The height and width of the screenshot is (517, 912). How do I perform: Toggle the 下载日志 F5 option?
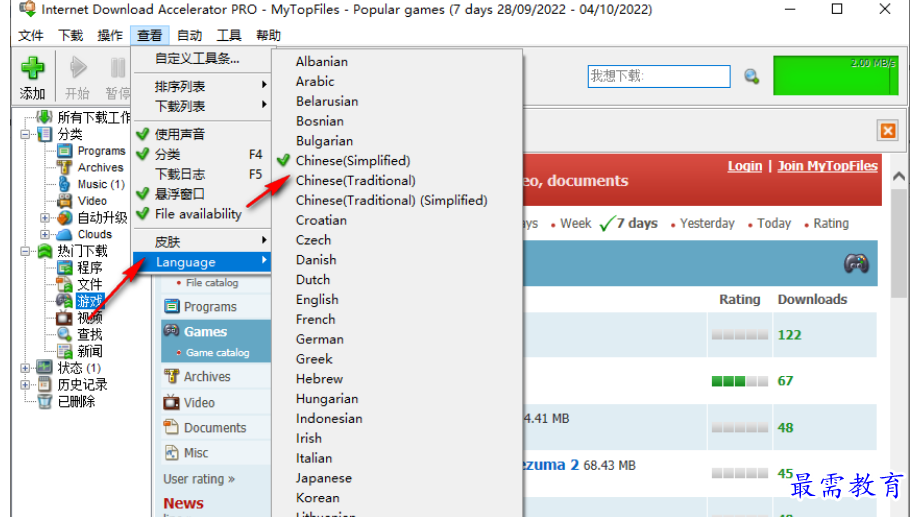click(202, 174)
